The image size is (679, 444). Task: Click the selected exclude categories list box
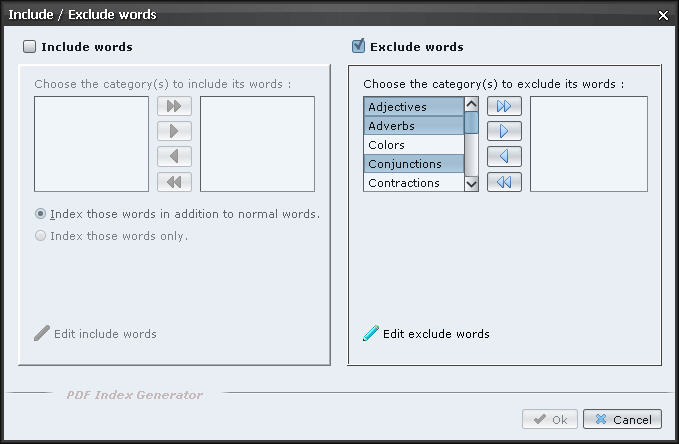point(589,144)
